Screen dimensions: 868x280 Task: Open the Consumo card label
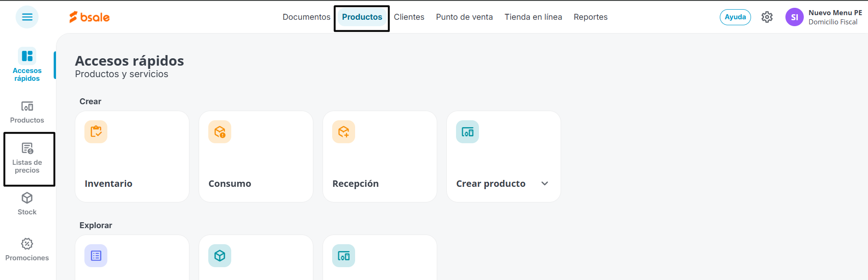230,184
